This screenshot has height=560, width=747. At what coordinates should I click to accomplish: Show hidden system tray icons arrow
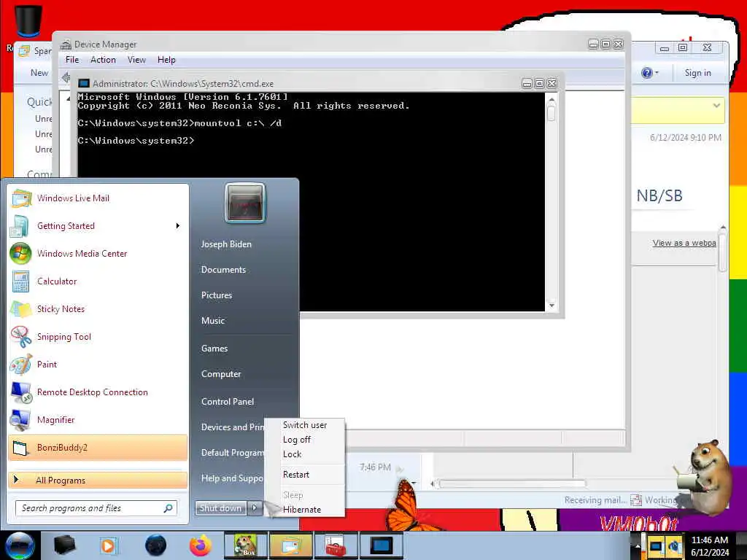637,547
